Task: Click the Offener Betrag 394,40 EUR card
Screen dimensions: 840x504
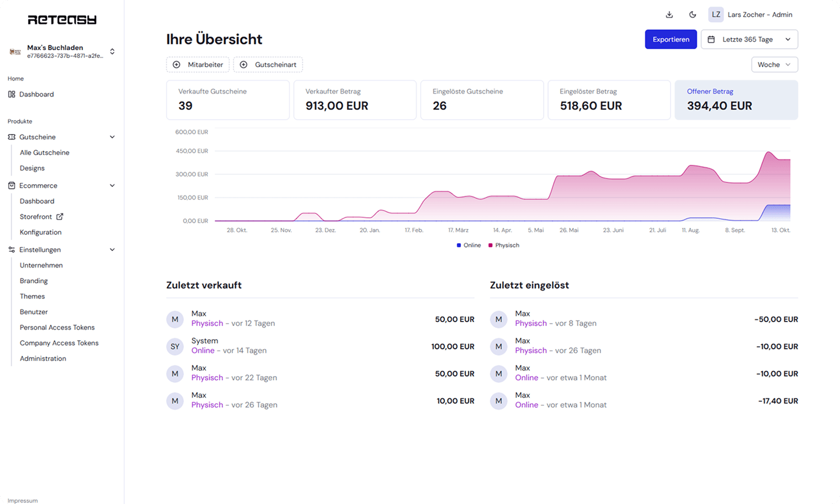Action: pyautogui.click(x=736, y=100)
